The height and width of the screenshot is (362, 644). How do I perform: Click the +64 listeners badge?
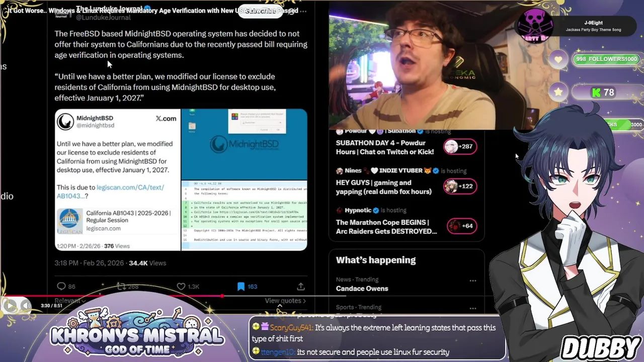pos(462,226)
